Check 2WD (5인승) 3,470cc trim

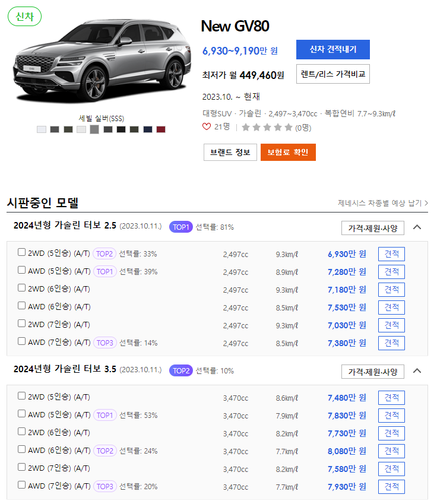[21, 396]
